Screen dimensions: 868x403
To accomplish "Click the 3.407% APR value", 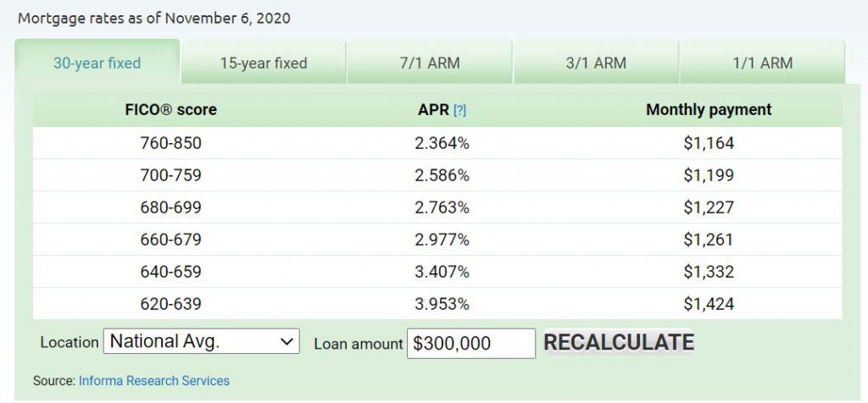I will pyautogui.click(x=442, y=272).
